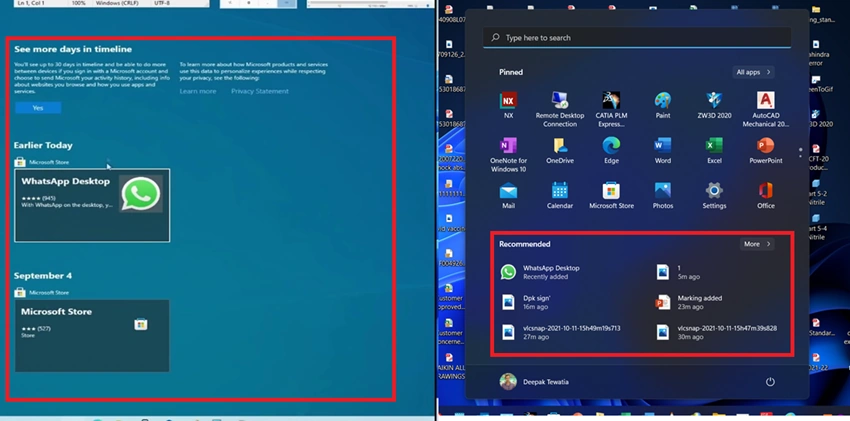
Task: Open Office pinned app
Action: 765,195
